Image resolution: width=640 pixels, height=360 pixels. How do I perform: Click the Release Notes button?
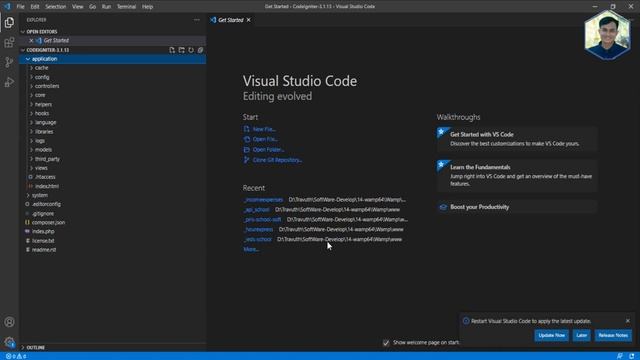point(613,336)
